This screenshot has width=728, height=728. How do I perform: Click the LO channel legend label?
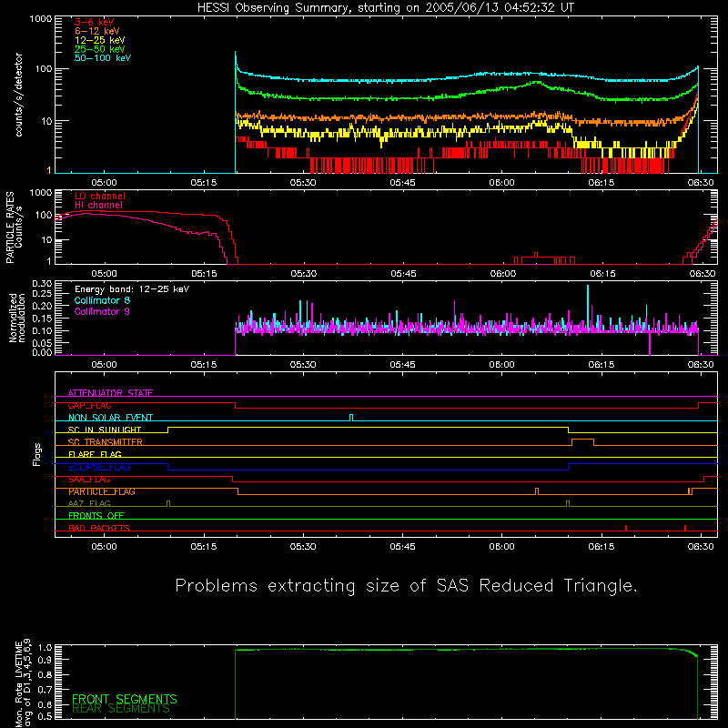100,196
